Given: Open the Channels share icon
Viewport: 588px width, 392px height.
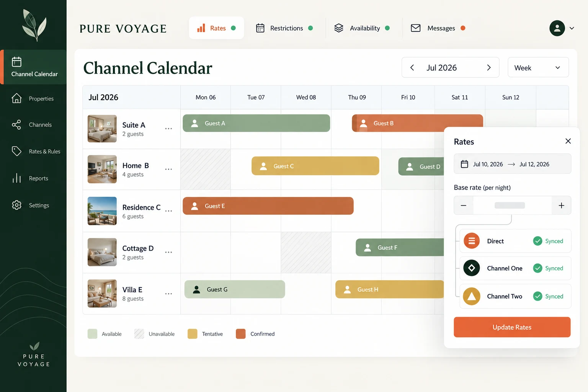Looking at the screenshot, I should 16,124.
